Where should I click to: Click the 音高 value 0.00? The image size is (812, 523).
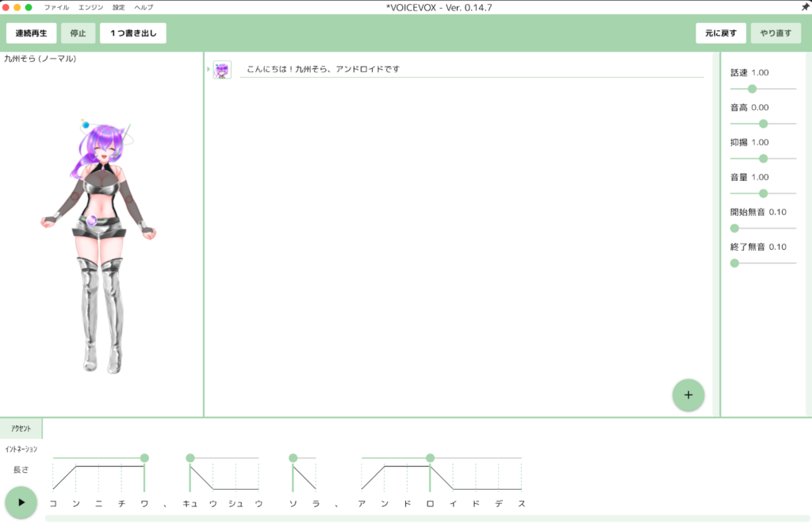tap(760, 107)
